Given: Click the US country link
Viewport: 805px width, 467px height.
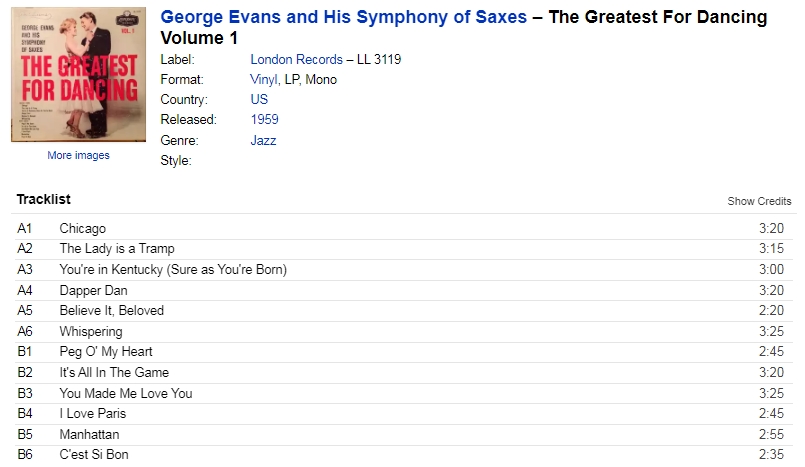Looking at the screenshot, I should (259, 100).
